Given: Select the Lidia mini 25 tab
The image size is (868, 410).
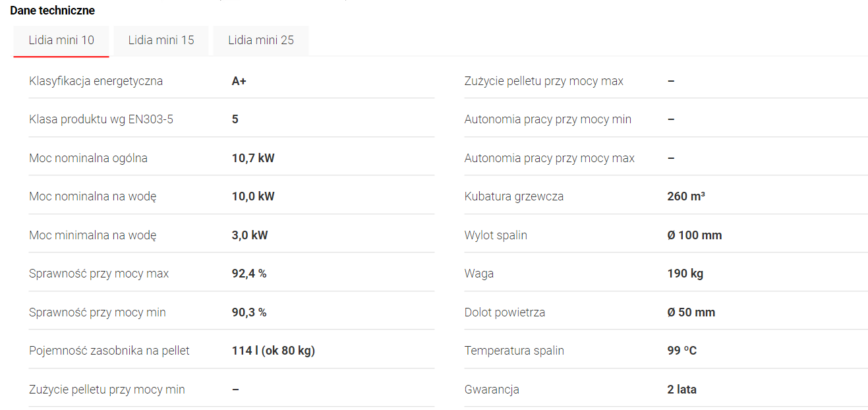Looking at the screenshot, I should coord(261,40).
